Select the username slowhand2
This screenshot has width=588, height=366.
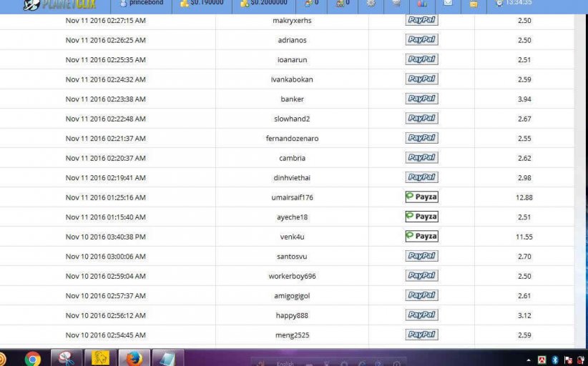[292, 119]
